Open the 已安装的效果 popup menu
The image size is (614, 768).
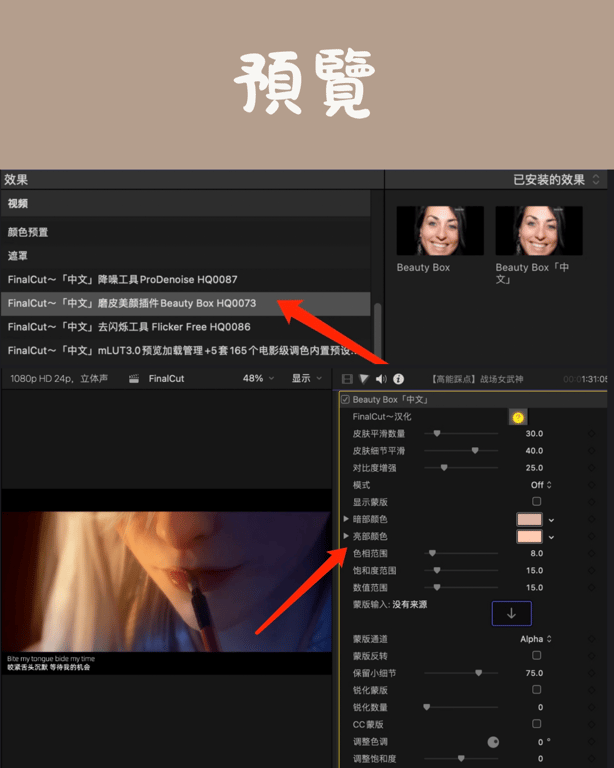click(x=556, y=180)
